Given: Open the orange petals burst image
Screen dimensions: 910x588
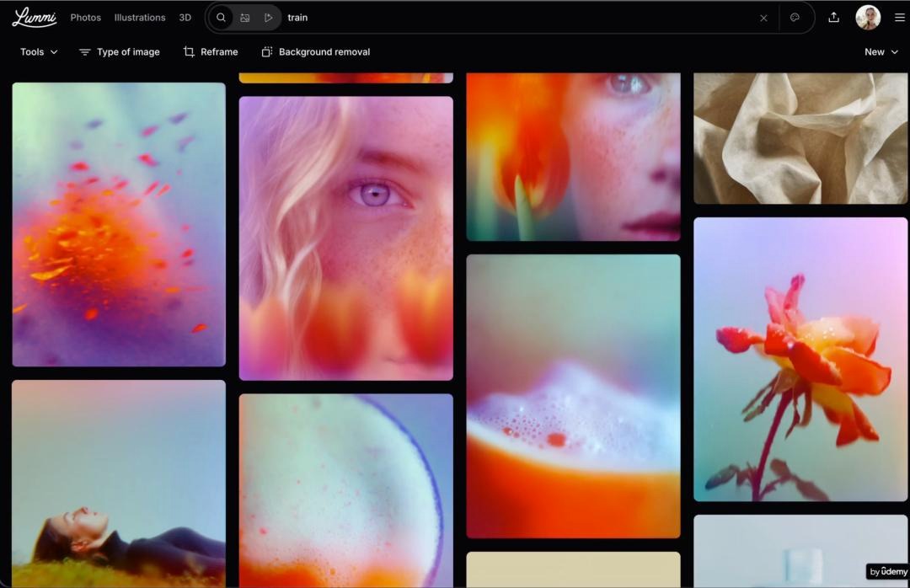Looking at the screenshot, I should click(119, 224).
